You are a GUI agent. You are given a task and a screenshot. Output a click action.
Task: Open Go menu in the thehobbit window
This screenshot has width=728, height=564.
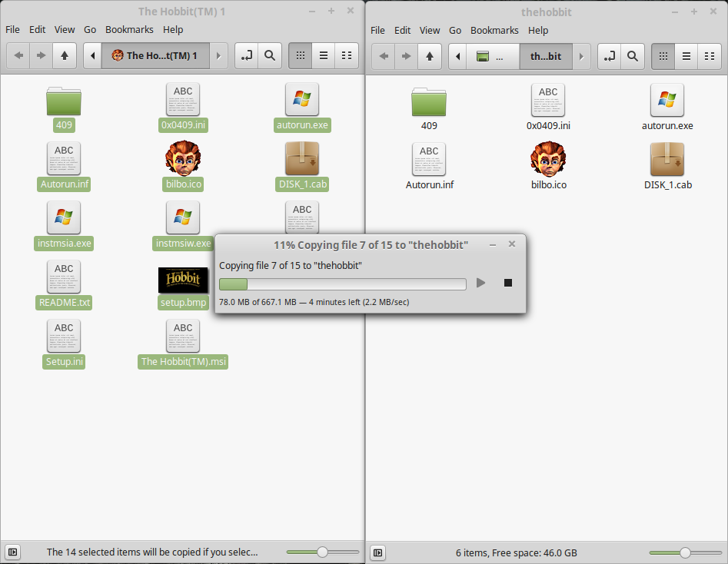coord(455,30)
